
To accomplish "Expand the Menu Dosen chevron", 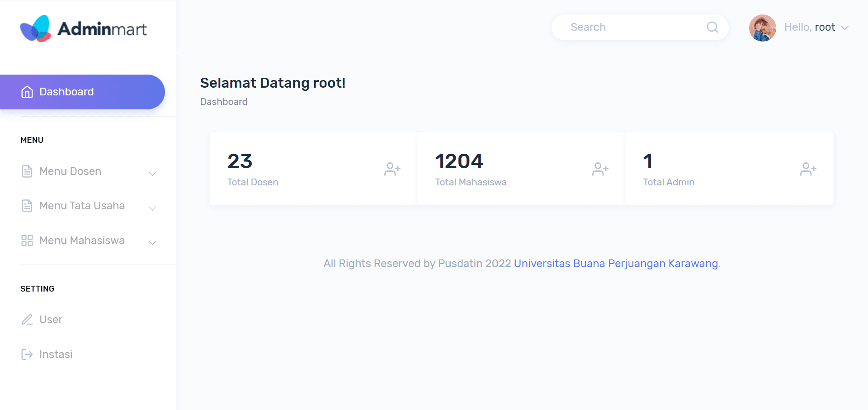I will pos(152,174).
